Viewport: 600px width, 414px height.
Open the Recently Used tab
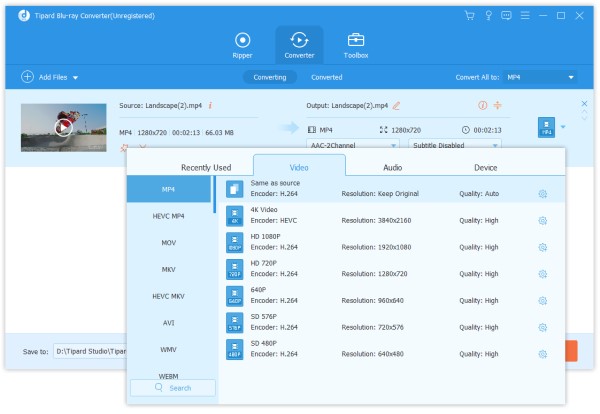tap(206, 168)
